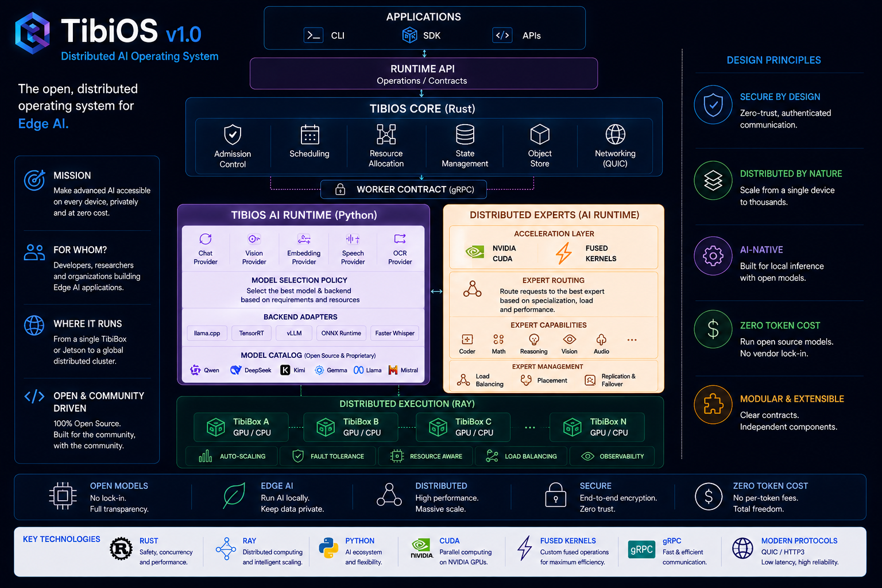Image resolution: width=882 pixels, height=588 pixels.
Task: Select the FAULT TOLERANCE feature tag
Action: (328, 457)
